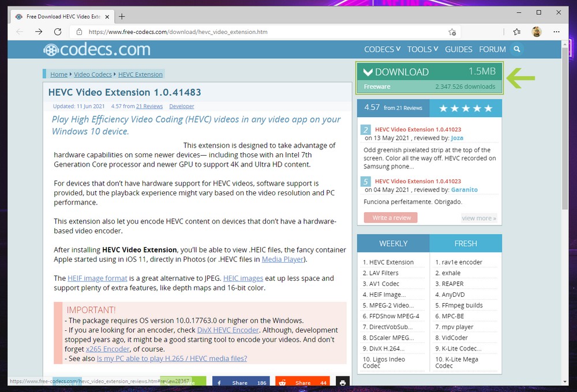Select the Free Download HEVC browser tab
The width and height of the screenshot is (577, 392).
(x=62, y=17)
